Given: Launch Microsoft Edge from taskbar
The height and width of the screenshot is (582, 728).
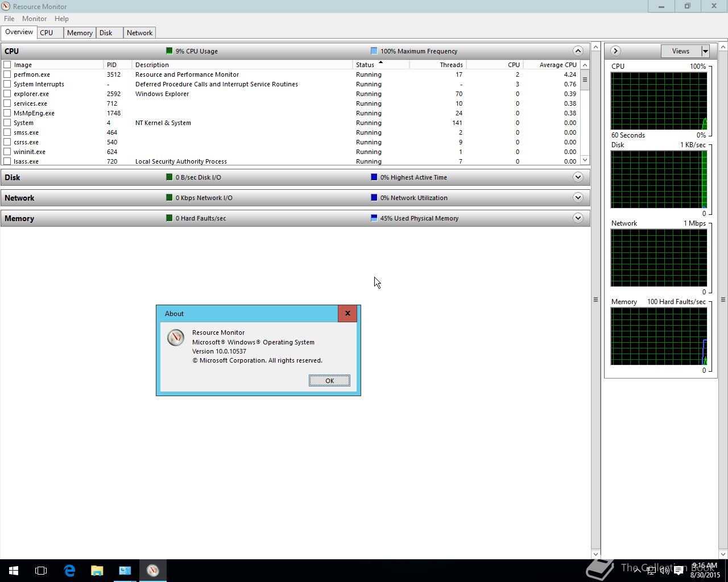Looking at the screenshot, I should click(69, 571).
